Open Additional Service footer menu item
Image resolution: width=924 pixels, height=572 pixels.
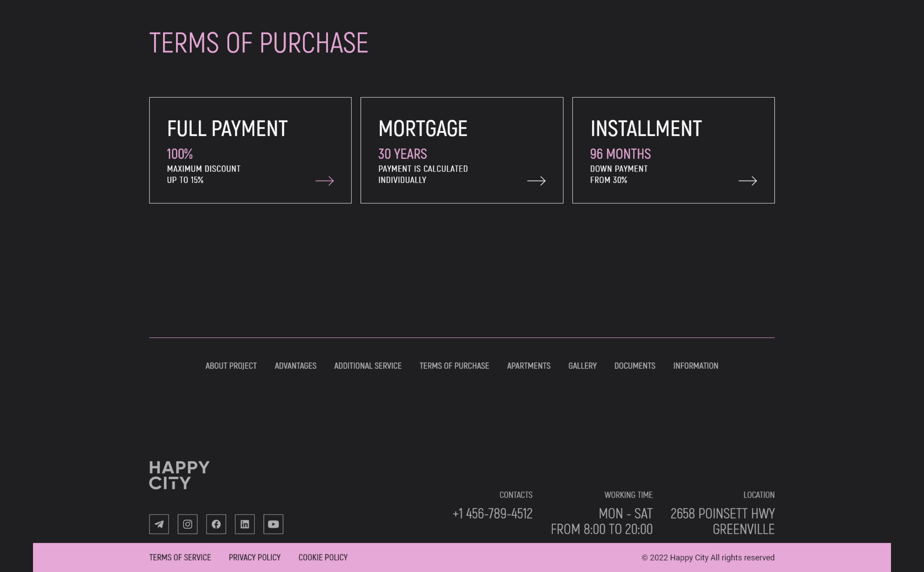click(x=368, y=366)
